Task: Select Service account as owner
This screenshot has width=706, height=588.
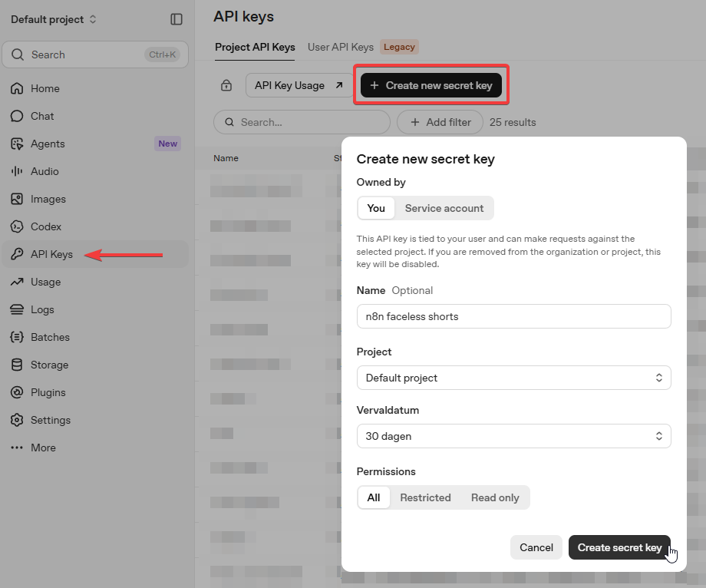Action: point(444,208)
